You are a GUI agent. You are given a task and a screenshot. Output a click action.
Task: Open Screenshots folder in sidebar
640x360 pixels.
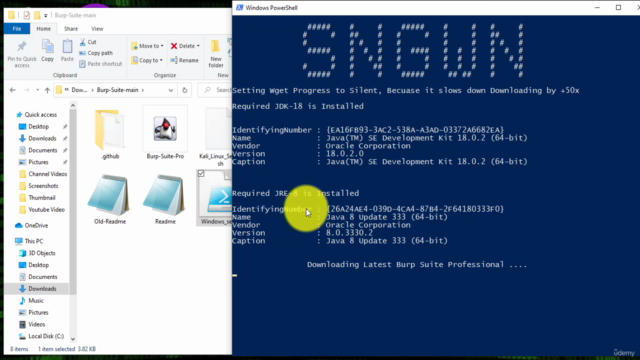(43, 186)
